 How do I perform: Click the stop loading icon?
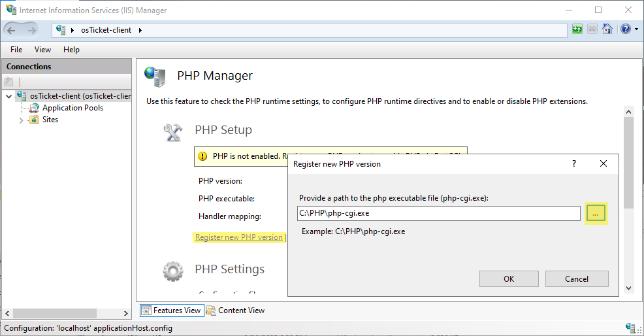tap(592, 29)
